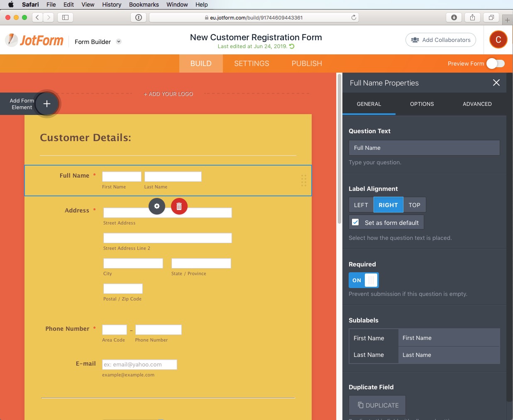Click the E-mail input field
The width and height of the screenshot is (513, 420).
tap(139, 364)
